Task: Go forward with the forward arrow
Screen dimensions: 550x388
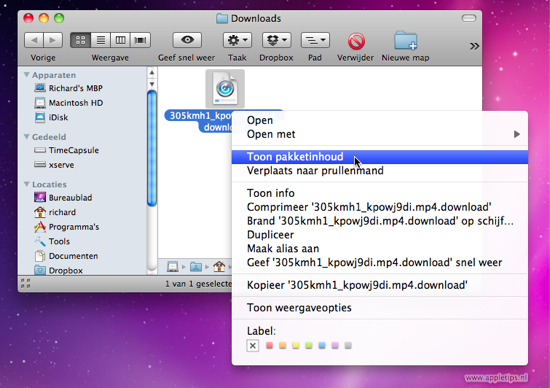Action: (53, 40)
